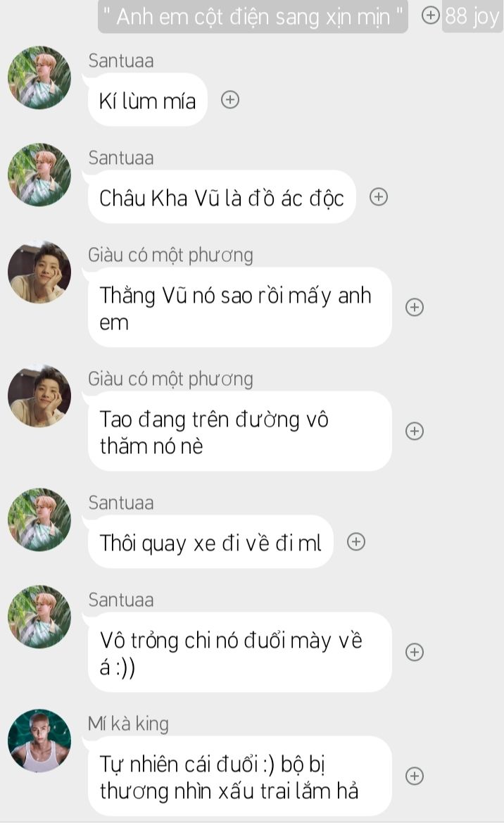This screenshot has height=825, width=504.
Task: Tap plus icon next to "Vô trỏng chi nó đuổi" message
Action: pyautogui.click(x=415, y=653)
